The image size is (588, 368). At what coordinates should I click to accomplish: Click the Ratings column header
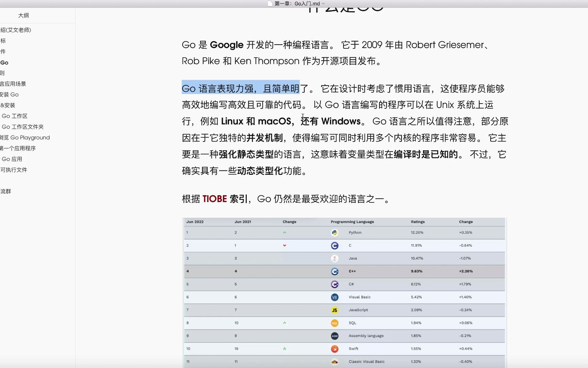tap(418, 222)
